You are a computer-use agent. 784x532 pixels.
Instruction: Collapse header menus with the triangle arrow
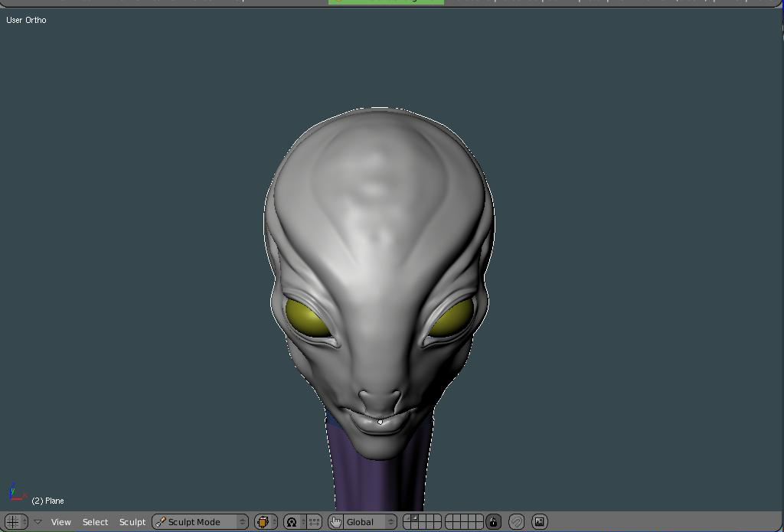click(38, 522)
